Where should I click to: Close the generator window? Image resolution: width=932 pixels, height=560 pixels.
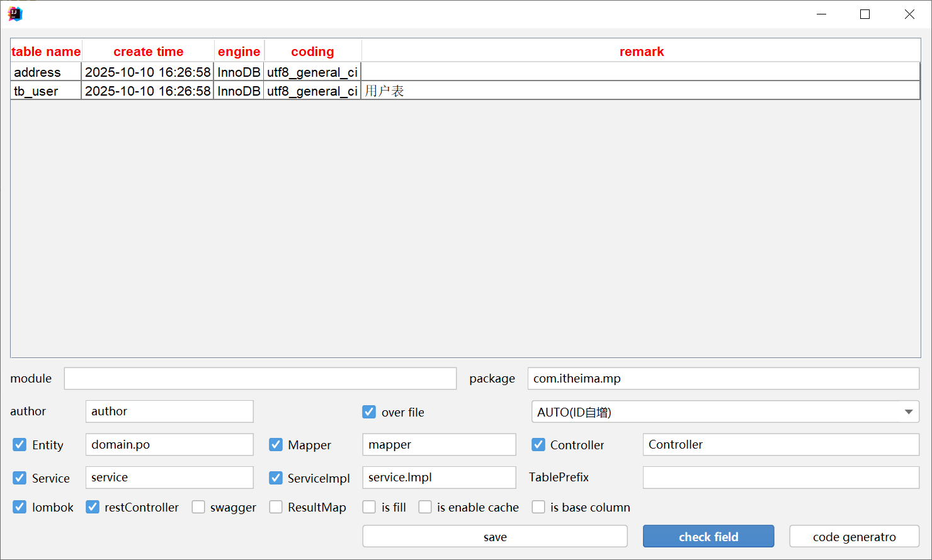pyautogui.click(x=909, y=14)
